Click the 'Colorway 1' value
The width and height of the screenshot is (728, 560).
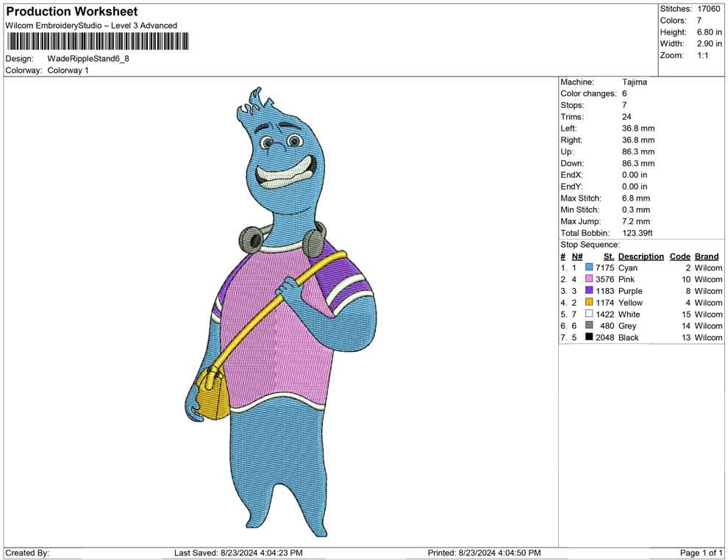pyautogui.click(x=68, y=71)
